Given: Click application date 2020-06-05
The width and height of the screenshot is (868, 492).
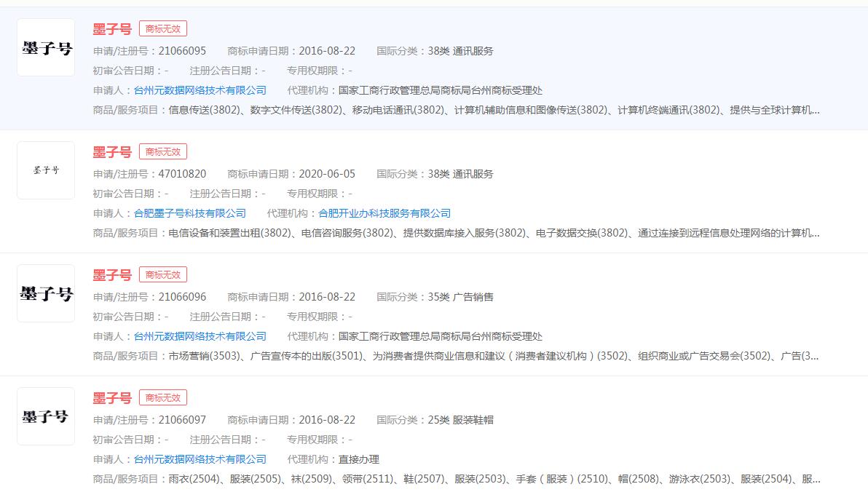Looking at the screenshot, I should click(327, 174).
